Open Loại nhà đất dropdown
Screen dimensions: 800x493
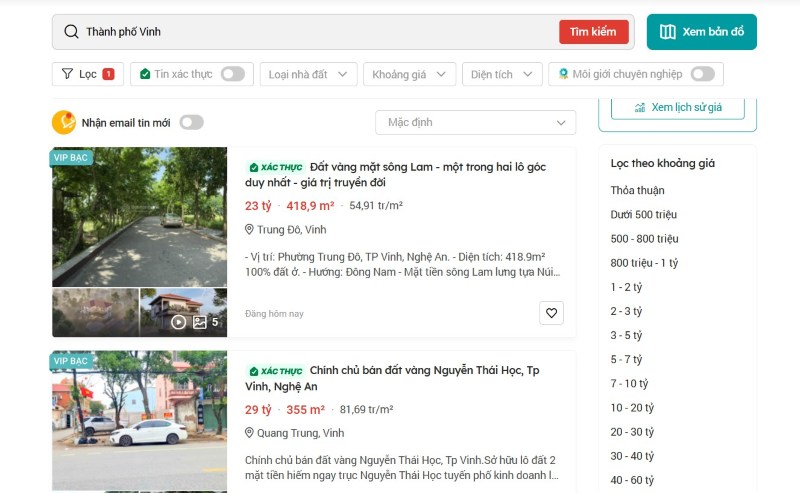tap(308, 74)
